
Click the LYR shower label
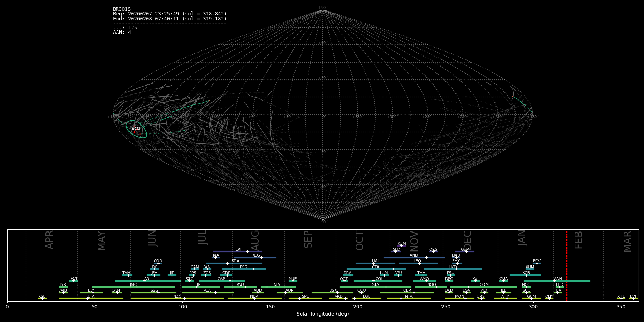[63, 285]
